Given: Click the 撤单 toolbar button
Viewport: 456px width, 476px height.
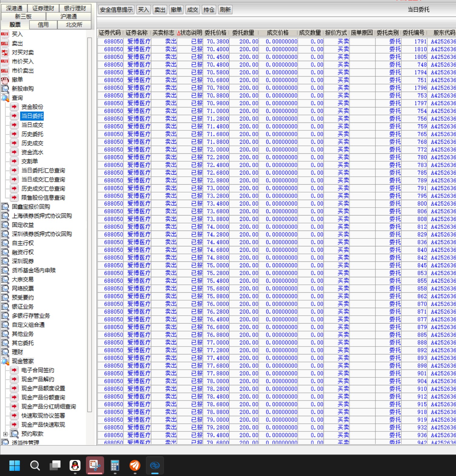Looking at the screenshot, I should coord(176,10).
